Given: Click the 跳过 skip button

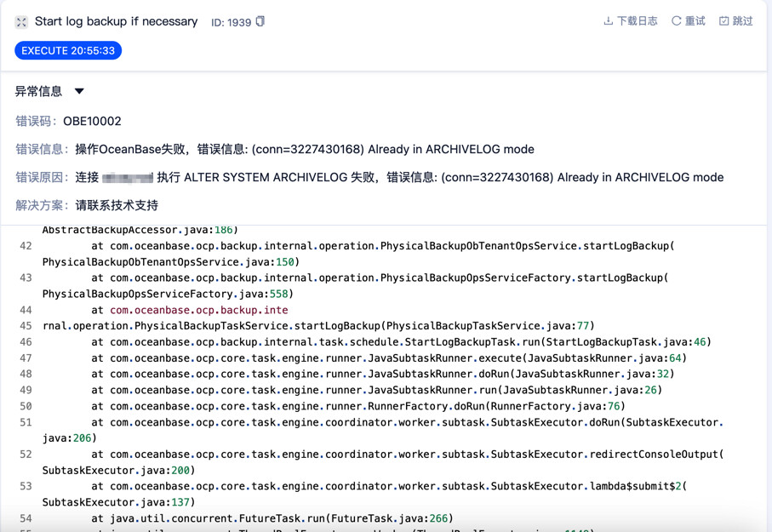Looking at the screenshot, I should (x=736, y=21).
